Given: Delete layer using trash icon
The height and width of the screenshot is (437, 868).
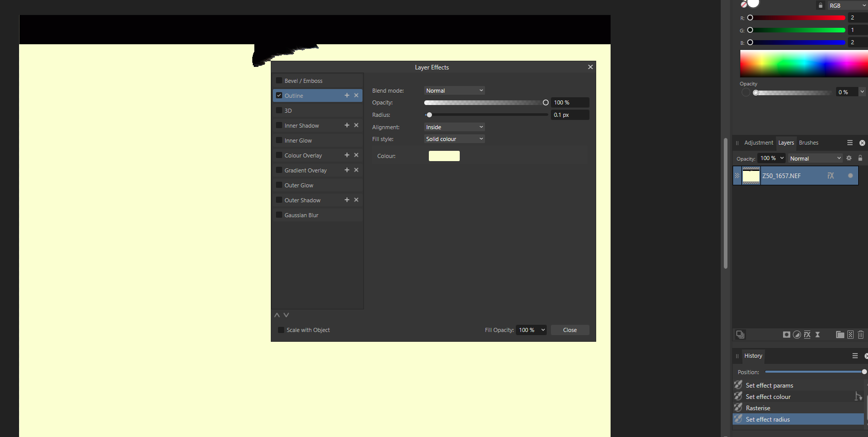Looking at the screenshot, I should click(x=861, y=335).
